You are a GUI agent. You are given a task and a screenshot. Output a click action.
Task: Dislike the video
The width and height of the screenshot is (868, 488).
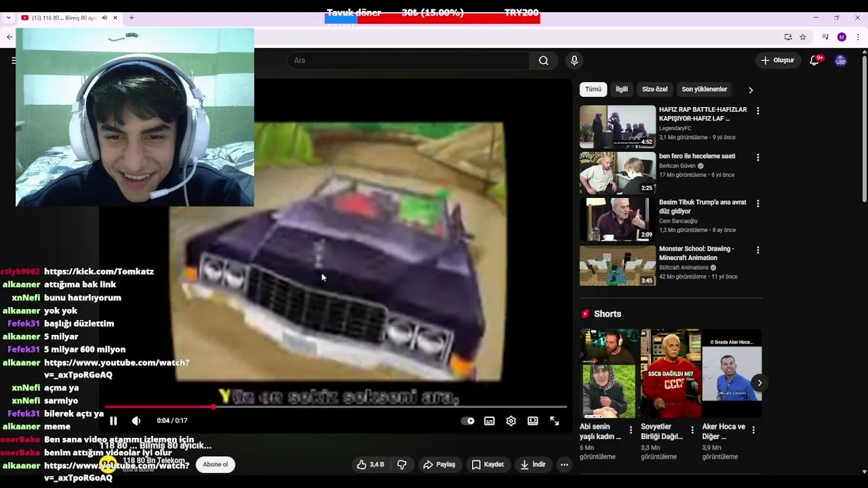401,465
